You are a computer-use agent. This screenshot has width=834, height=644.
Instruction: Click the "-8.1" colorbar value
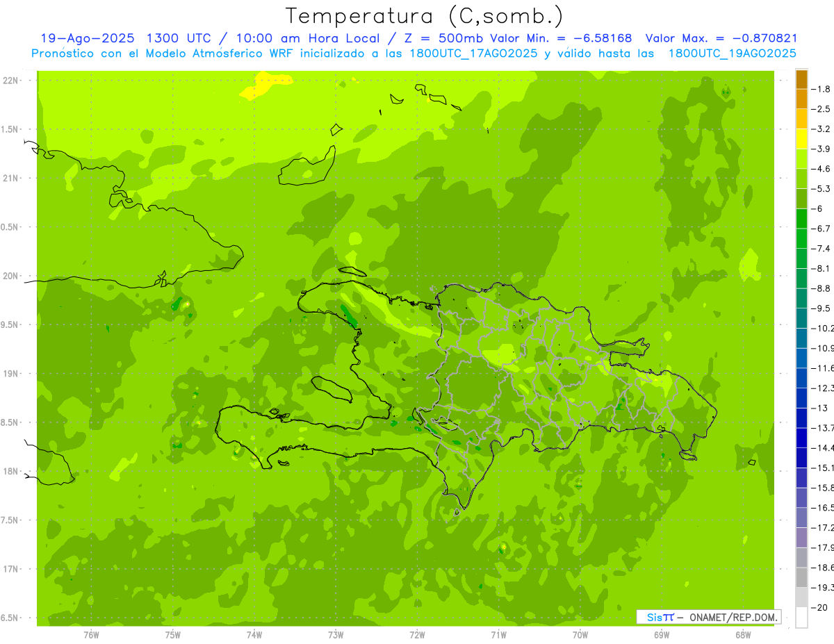tap(821, 268)
